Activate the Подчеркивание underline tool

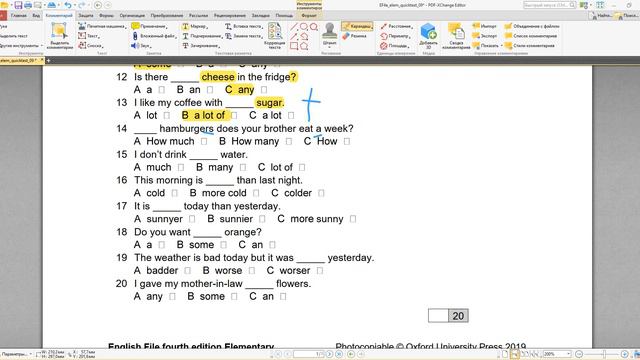pos(202,36)
